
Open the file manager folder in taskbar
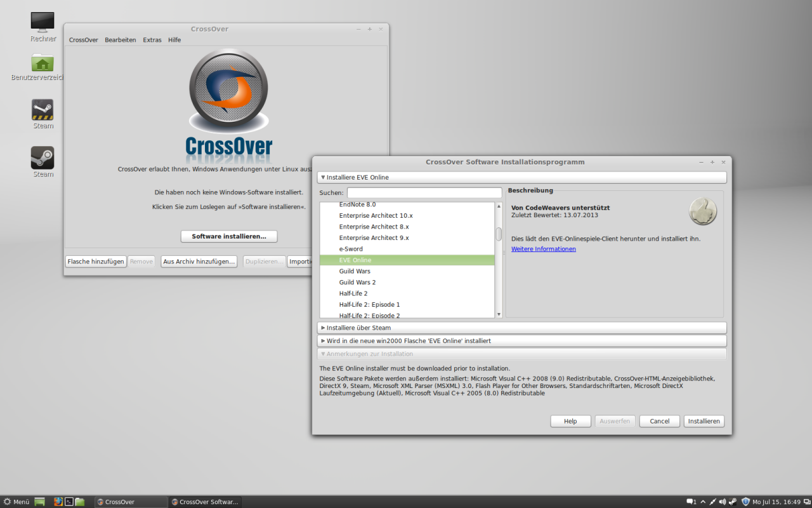click(80, 502)
